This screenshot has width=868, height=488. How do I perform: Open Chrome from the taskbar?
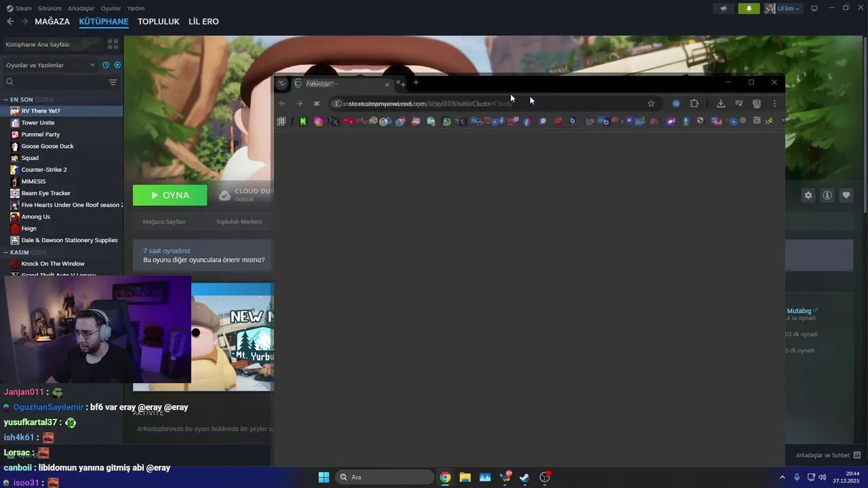(445, 477)
